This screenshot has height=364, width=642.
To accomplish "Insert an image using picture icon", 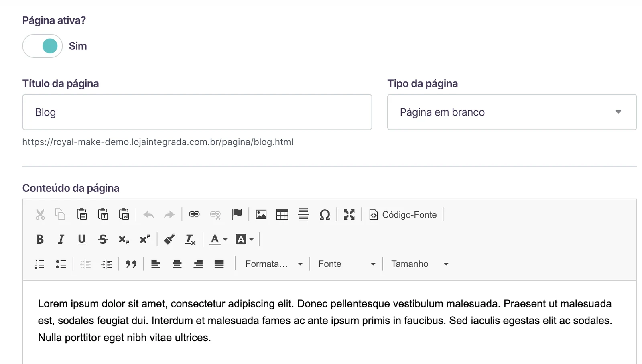I will (x=261, y=214).
